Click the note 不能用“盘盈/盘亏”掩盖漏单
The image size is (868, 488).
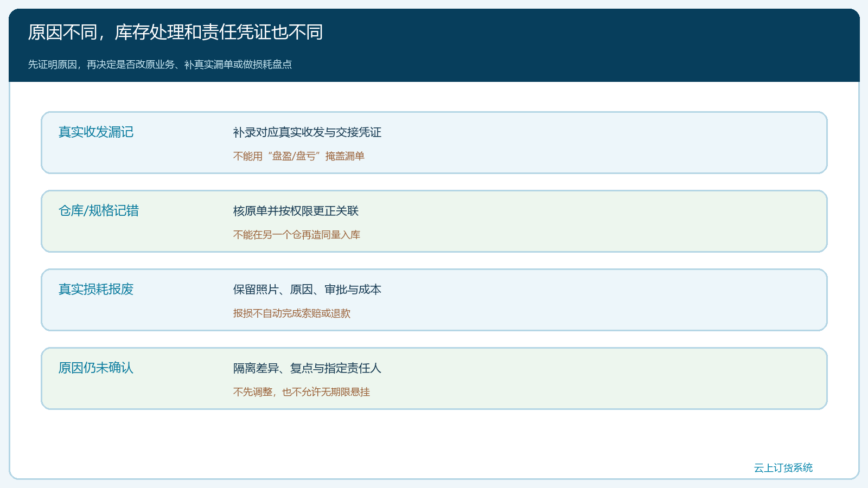click(299, 156)
